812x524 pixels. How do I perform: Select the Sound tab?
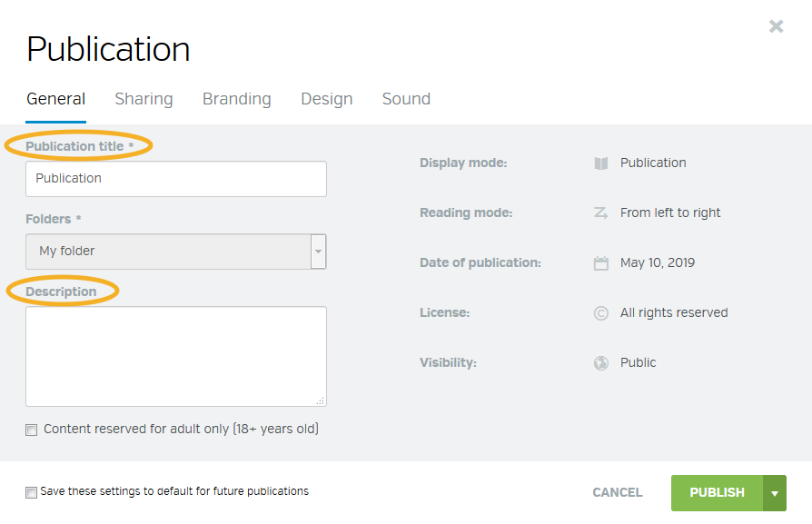[406, 99]
